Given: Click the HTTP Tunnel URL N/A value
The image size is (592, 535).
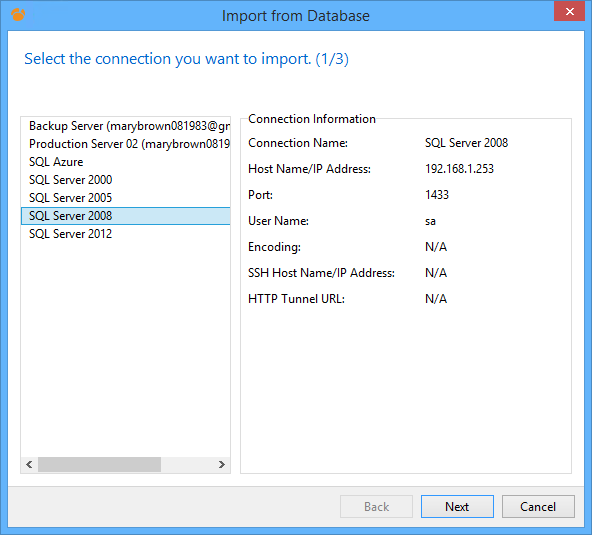Looking at the screenshot, I should pyautogui.click(x=436, y=299).
